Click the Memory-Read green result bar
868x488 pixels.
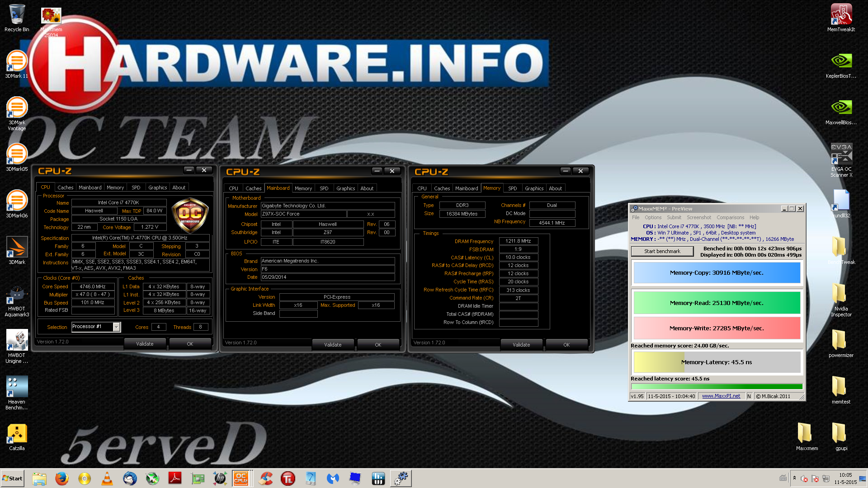717,303
